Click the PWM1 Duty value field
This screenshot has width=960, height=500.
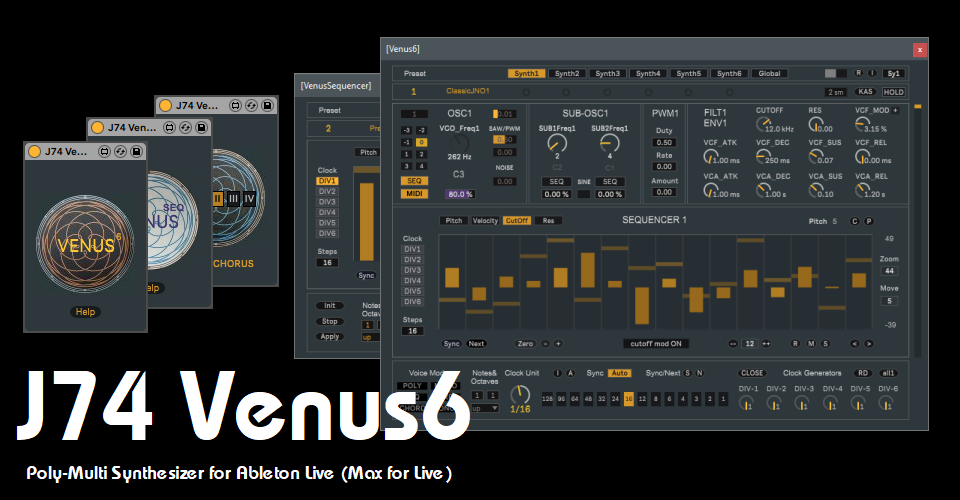tap(664, 143)
